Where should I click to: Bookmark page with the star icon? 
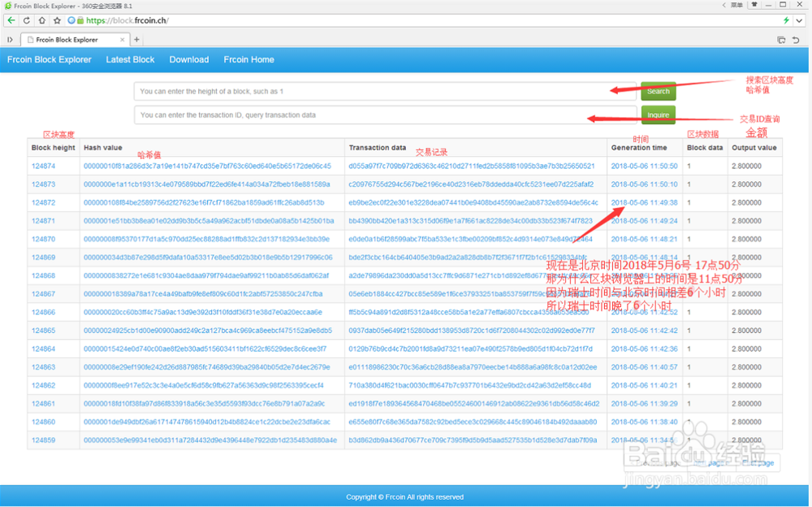point(57,20)
